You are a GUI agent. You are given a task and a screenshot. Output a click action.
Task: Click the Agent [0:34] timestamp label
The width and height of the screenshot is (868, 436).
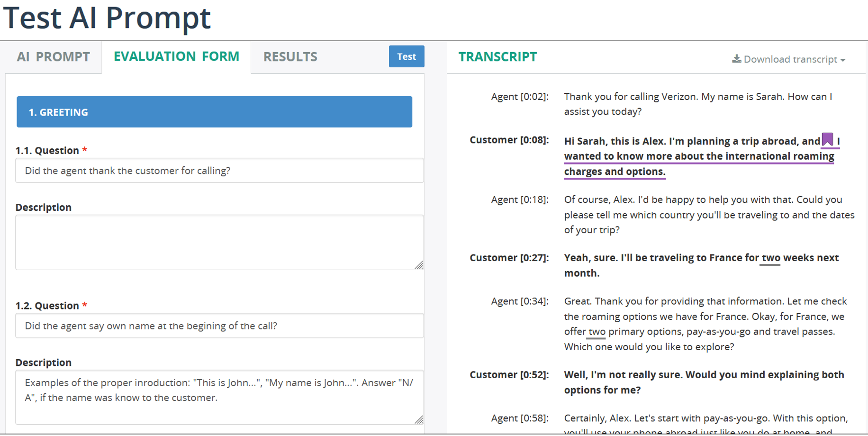tap(520, 301)
